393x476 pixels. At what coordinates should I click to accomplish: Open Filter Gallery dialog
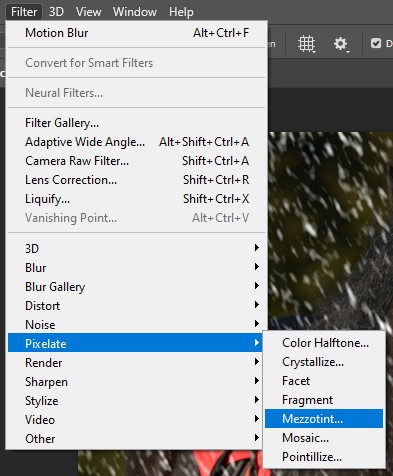(x=137, y=123)
